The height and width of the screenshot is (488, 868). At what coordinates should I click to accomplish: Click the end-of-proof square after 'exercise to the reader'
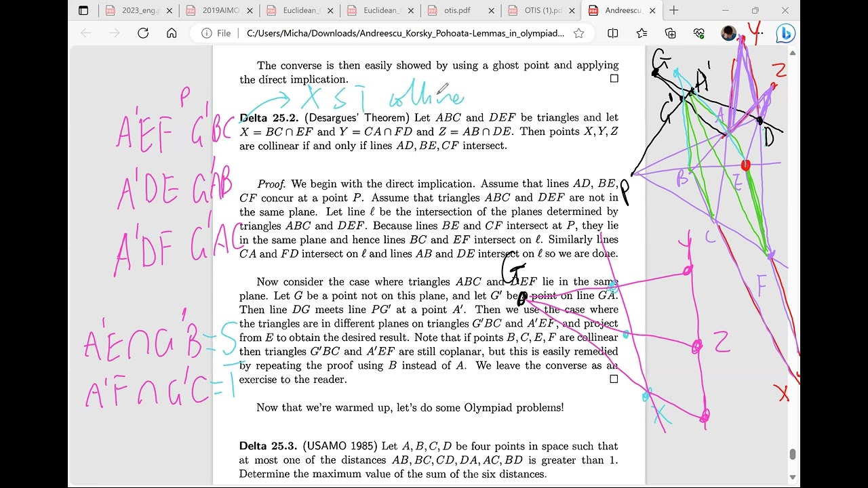tap(614, 379)
